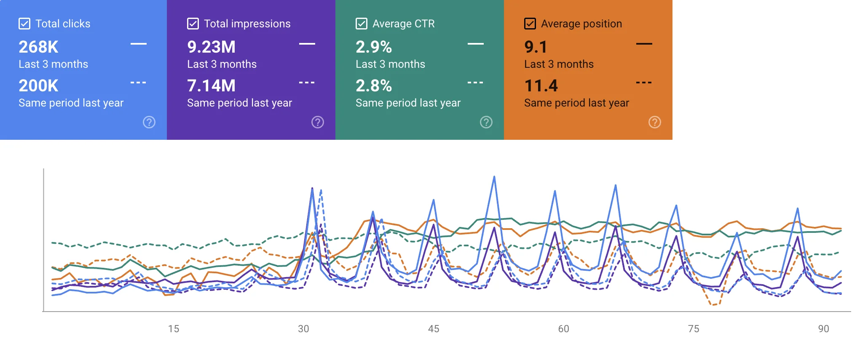
Task: Click the dashed line indicator next to 200K
Action: pyautogui.click(x=138, y=82)
